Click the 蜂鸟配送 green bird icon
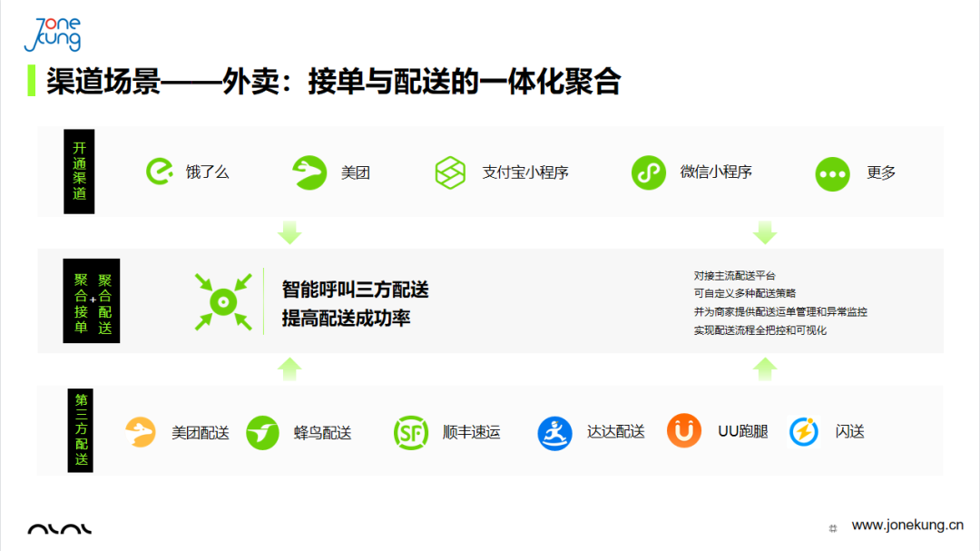Image resolution: width=980 pixels, height=551 pixels. [262, 432]
